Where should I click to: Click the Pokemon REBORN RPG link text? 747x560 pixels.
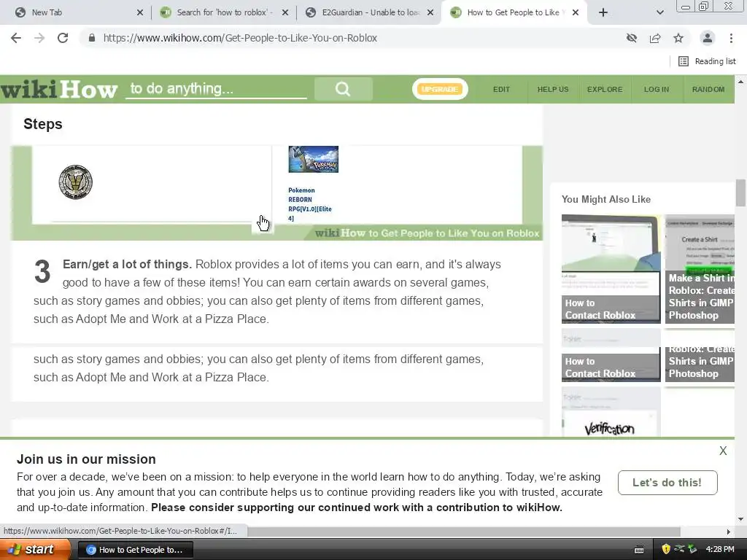tap(309, 204)
